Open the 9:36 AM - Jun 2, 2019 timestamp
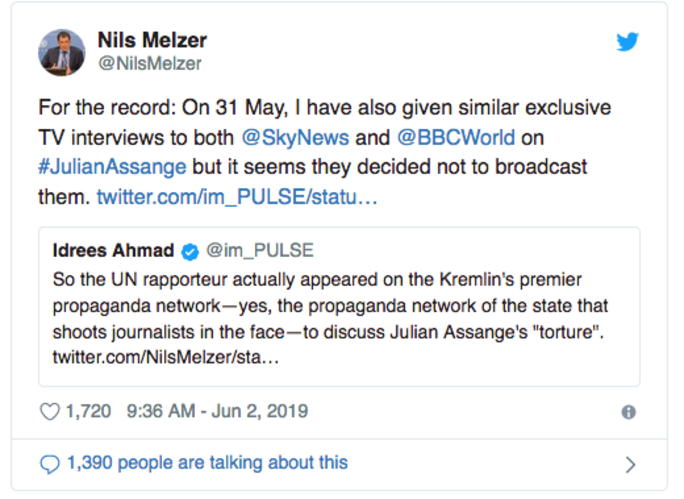The height and width of the screenshot is (499, 684). pyautogui.click(x=218, y=411)
